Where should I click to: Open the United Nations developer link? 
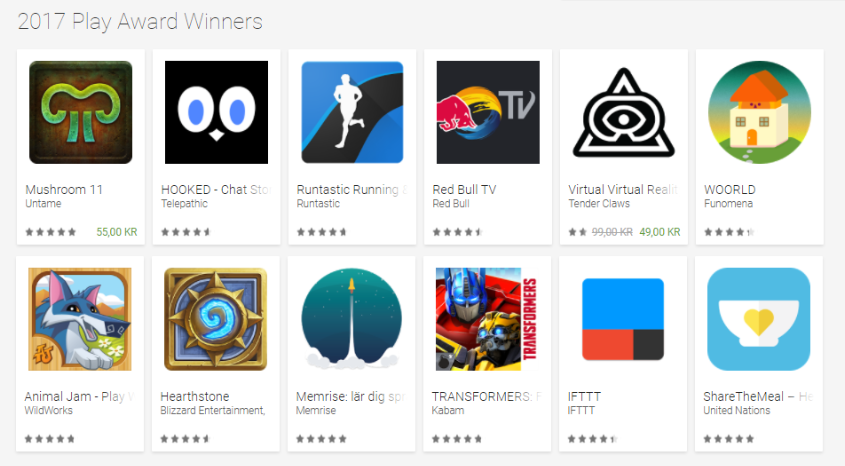click(737, 411)
